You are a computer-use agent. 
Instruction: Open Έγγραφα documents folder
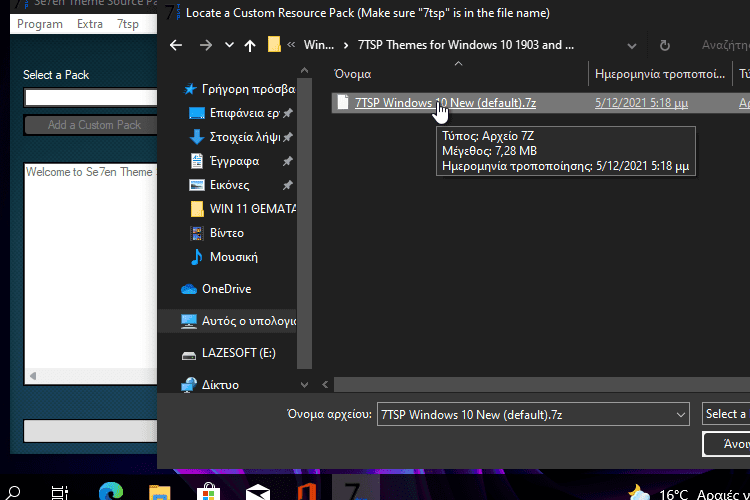tap(225, 161)
